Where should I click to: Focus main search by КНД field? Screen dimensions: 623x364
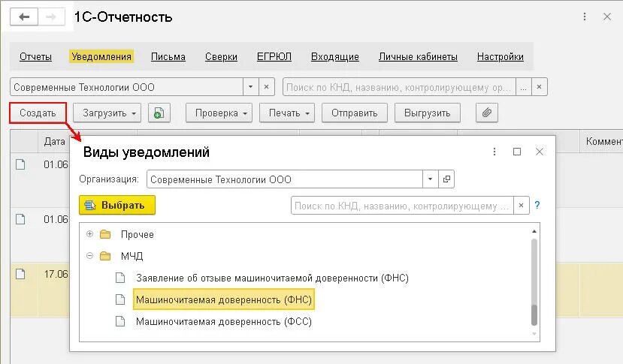click(399, 87)
